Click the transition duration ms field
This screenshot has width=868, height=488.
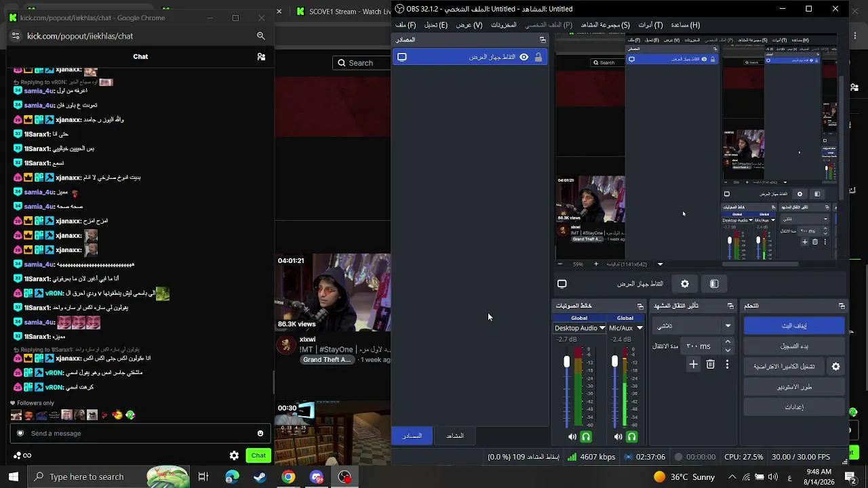(x=700, y=346)
